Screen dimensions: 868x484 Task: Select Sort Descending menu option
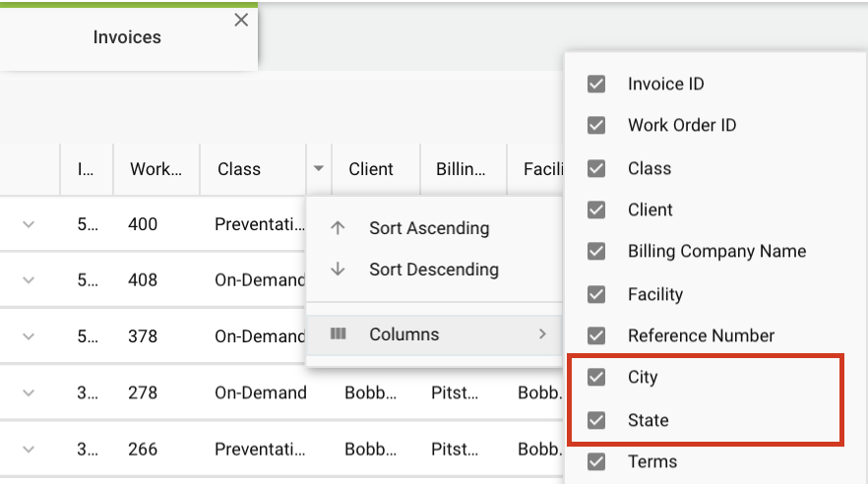433,270
